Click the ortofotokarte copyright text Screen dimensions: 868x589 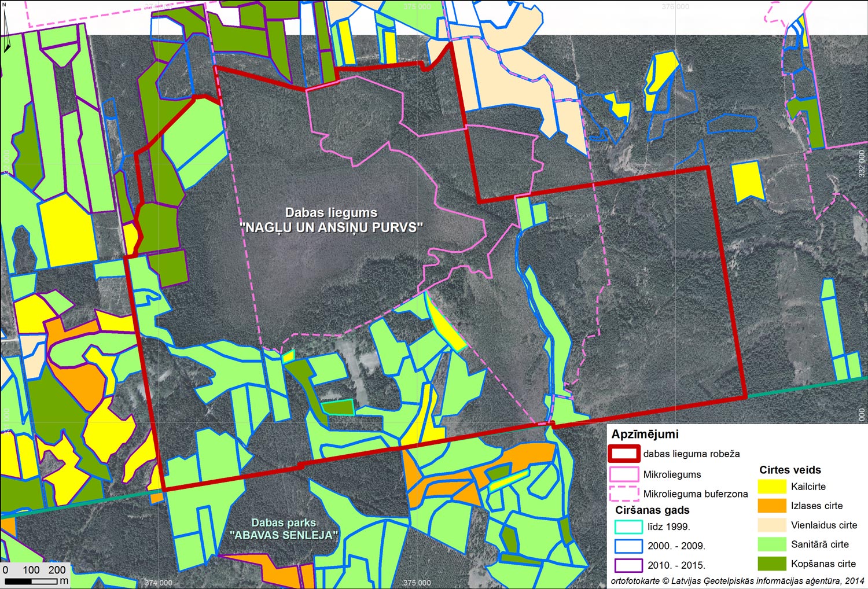point(737,580)
